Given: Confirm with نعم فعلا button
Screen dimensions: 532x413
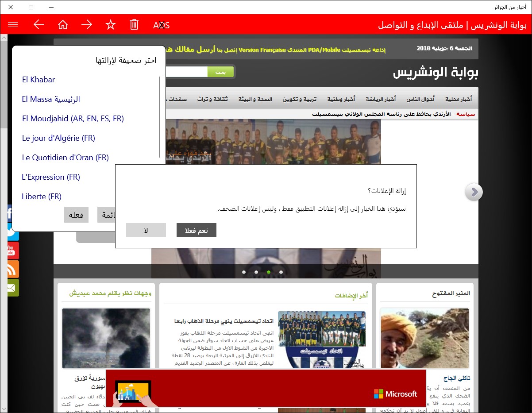Looking at the screenshot, I should coord(197,230).
